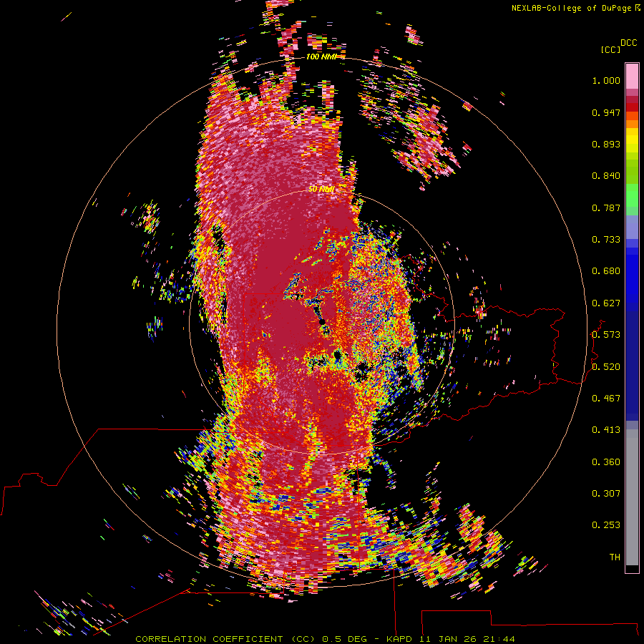Click the DCC legend label

(x=628, y=43)
